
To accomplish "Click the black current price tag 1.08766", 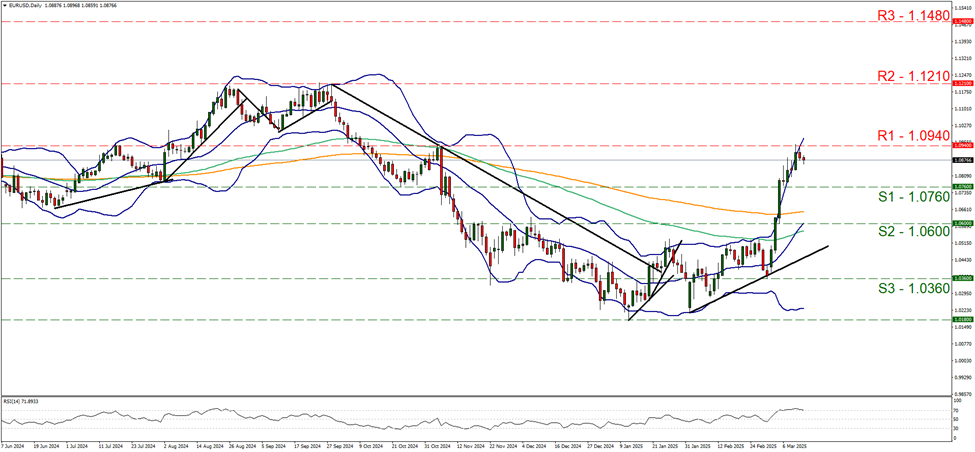I will click(x=962, y=160).
